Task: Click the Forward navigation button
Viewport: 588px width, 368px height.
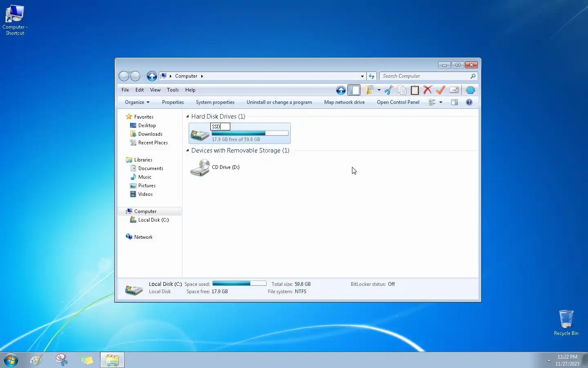Action: click(x=135, y=76)
